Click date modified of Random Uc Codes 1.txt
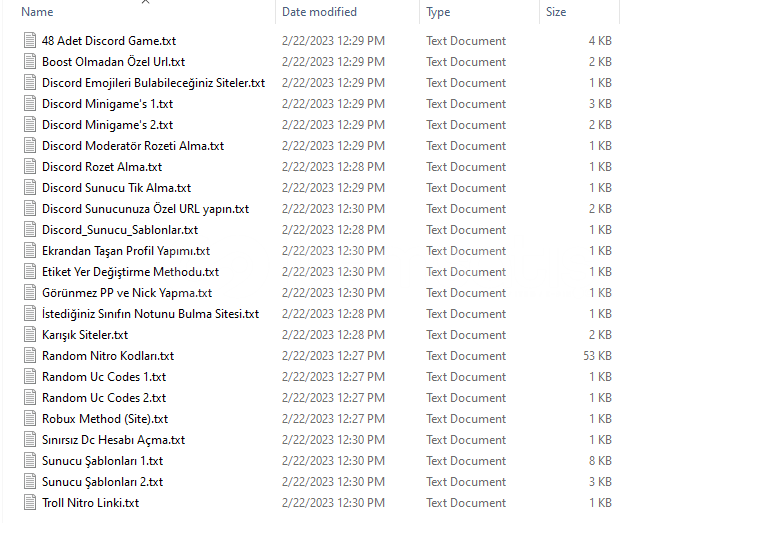 (333, 377)
